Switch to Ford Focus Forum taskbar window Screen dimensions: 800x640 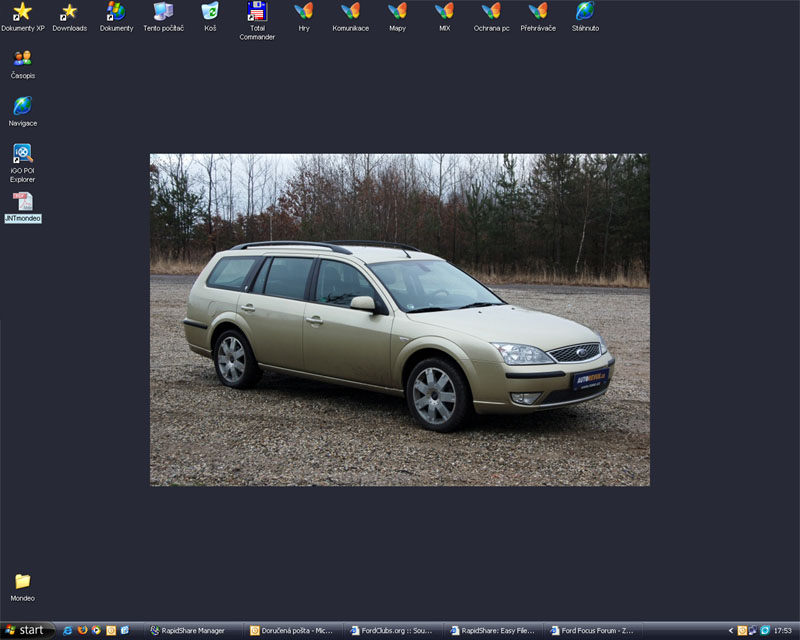[592, 631]
